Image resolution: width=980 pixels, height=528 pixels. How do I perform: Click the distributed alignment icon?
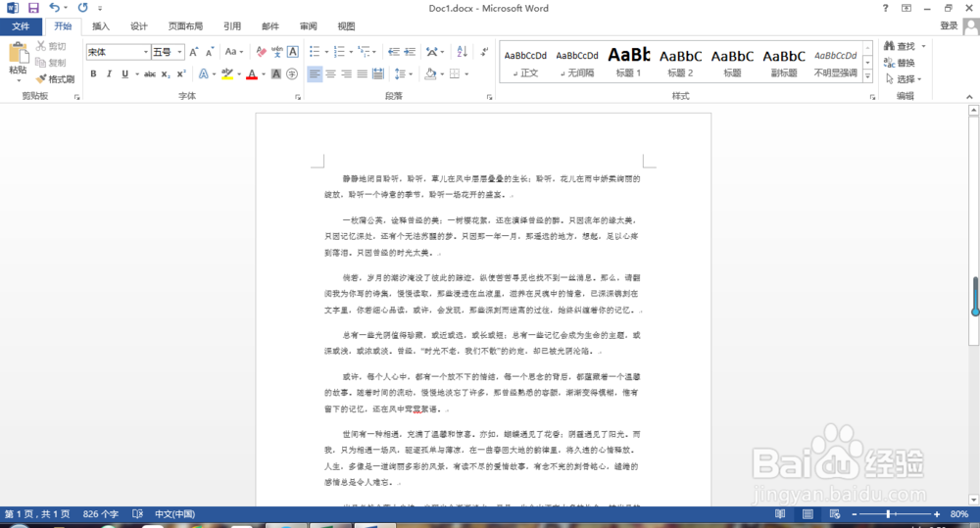click(378, 73)
